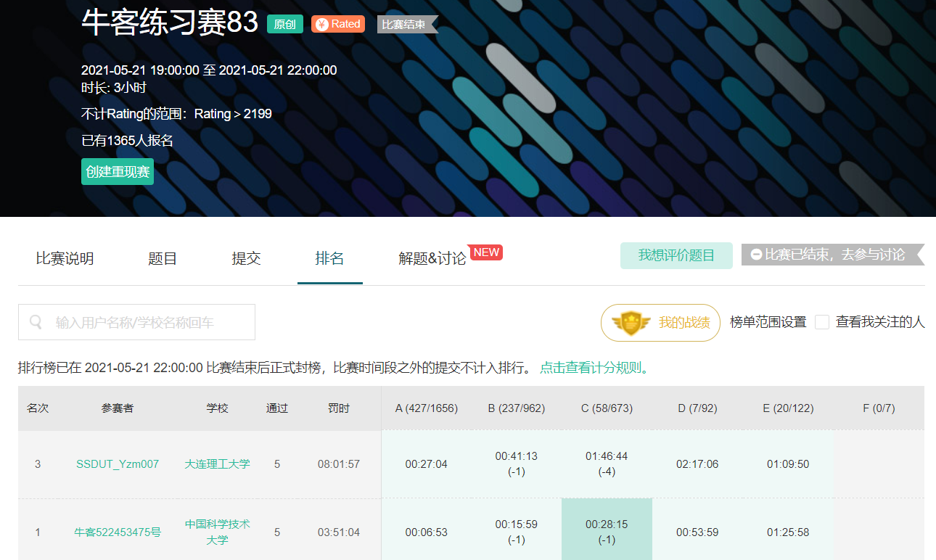Click column header C (58/673)
Image resolution: width=936 pixels, height=560 pixels.
(x=607, y=408)
